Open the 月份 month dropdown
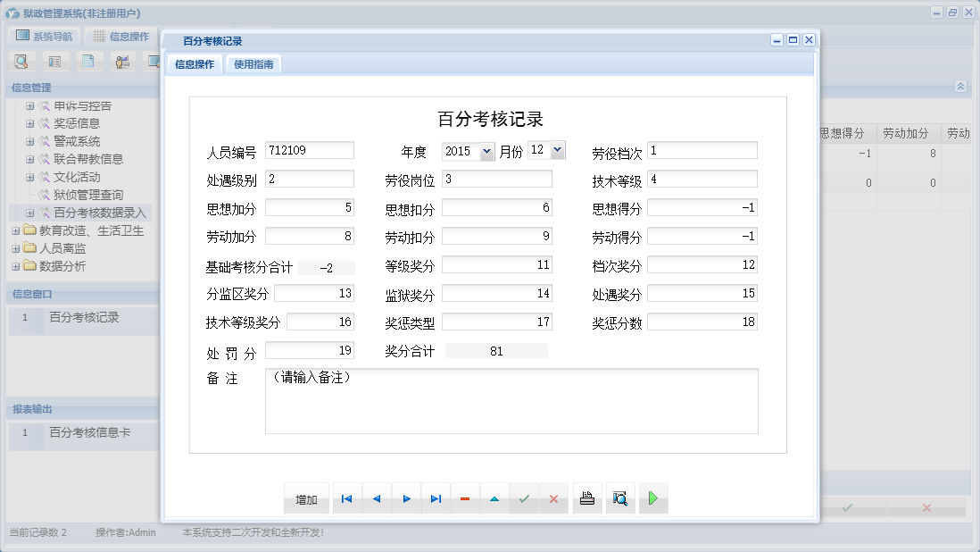The width and height of the screenshot is (980, 552). [558, 150]
